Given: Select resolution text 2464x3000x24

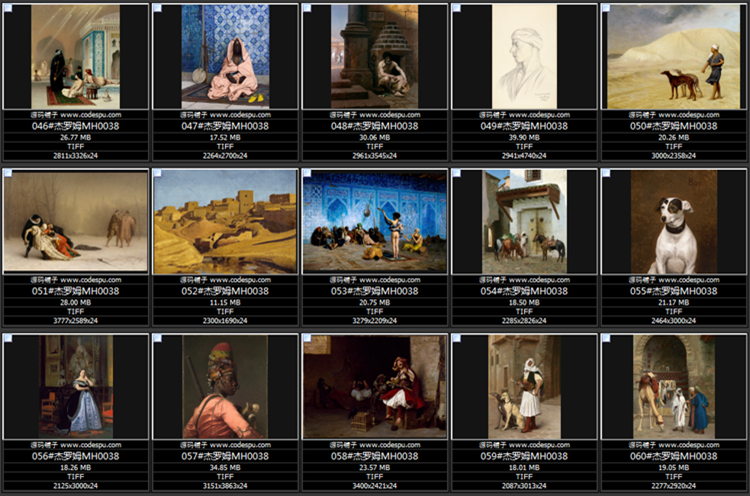Looking at the screenshot, I should point(673,320).
